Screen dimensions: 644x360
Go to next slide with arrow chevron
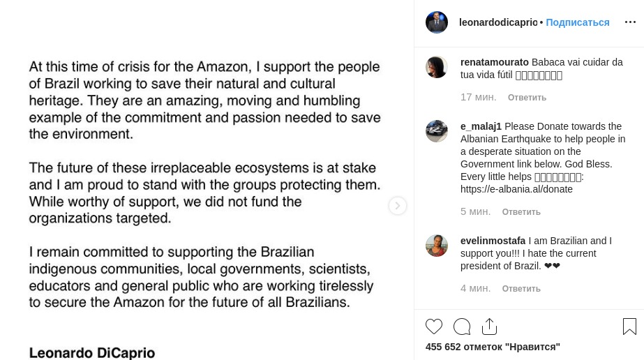point(398,206)
